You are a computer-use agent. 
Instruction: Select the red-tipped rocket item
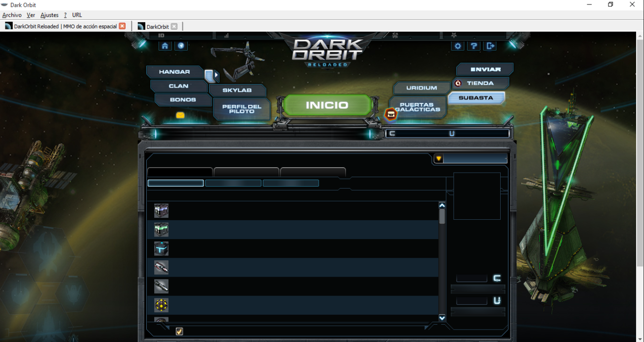[x=161, y=267]
